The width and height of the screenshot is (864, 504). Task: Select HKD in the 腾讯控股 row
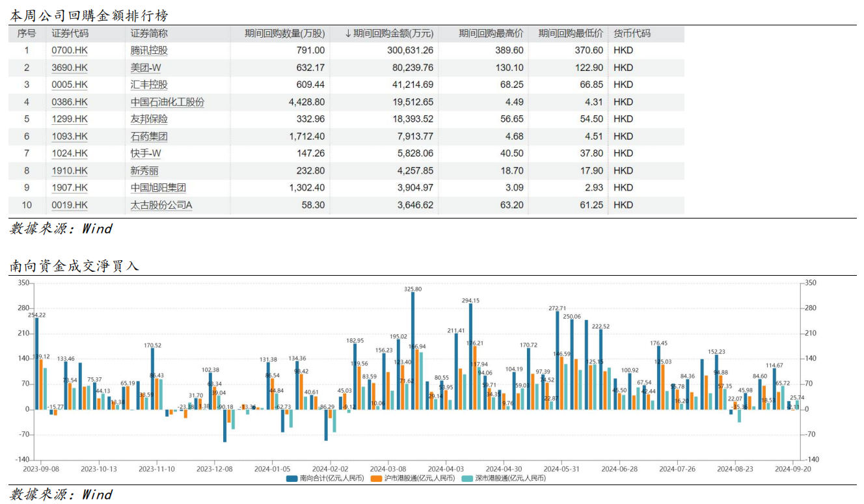623,50
